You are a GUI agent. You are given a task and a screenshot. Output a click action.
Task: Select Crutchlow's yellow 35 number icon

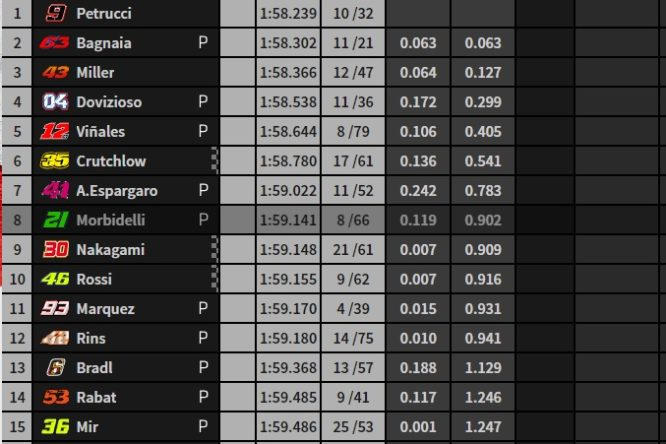[x=55, y=161]
